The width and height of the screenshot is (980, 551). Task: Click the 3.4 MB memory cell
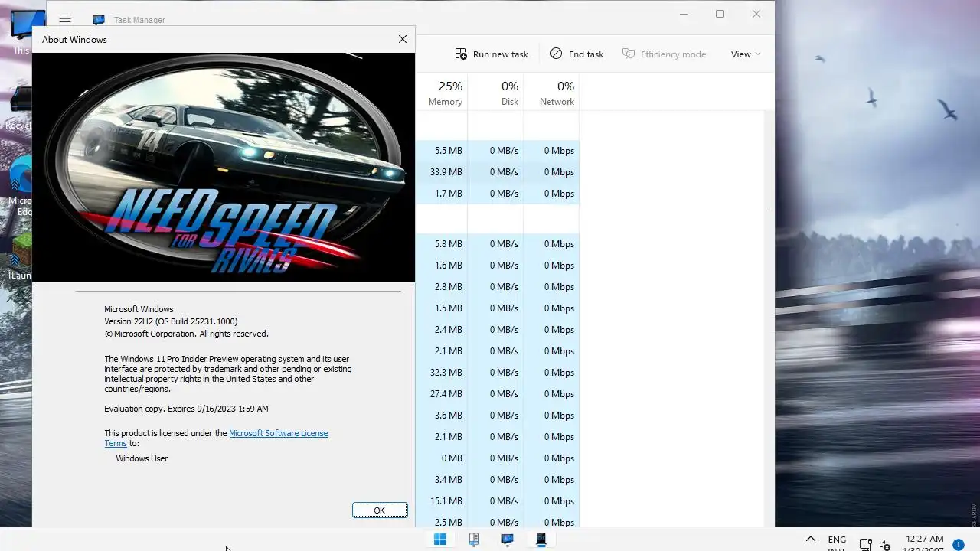(x=442, y=480)
